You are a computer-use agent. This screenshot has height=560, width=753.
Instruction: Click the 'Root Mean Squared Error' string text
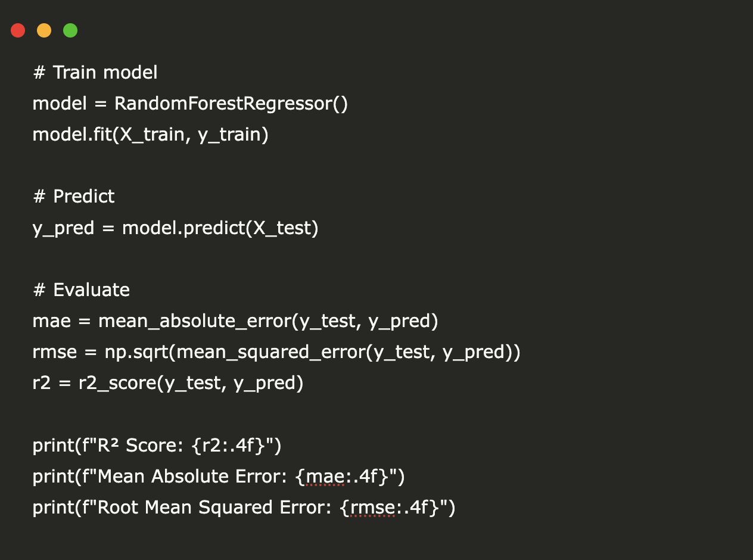tap(218, 507)
